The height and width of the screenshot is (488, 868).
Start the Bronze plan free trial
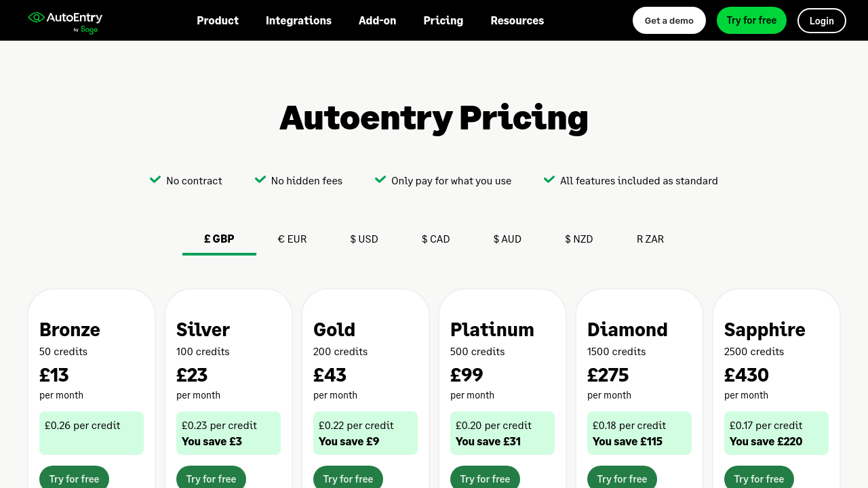pyautogui.click(x=74, y=478)
